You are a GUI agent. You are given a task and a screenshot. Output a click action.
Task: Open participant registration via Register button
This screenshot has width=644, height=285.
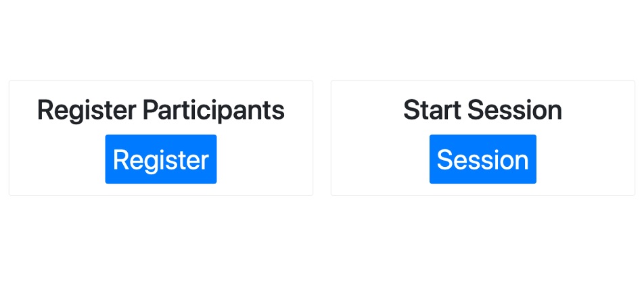pos(160,159)
